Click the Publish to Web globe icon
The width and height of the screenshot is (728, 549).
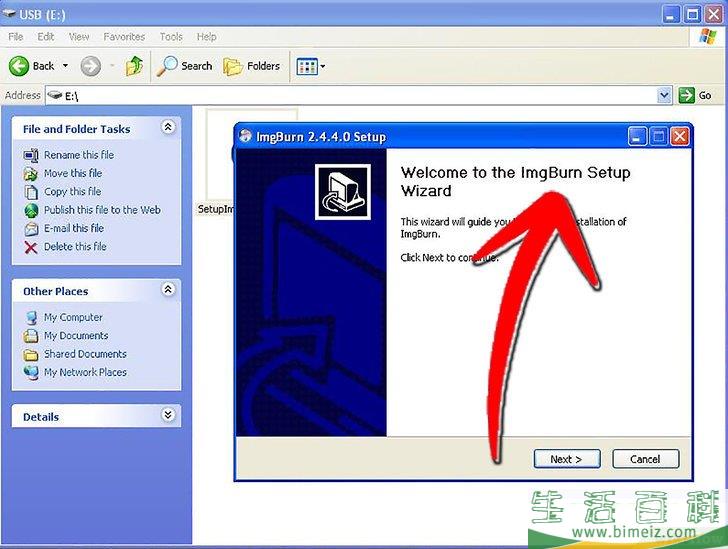(x=31, y=210)
